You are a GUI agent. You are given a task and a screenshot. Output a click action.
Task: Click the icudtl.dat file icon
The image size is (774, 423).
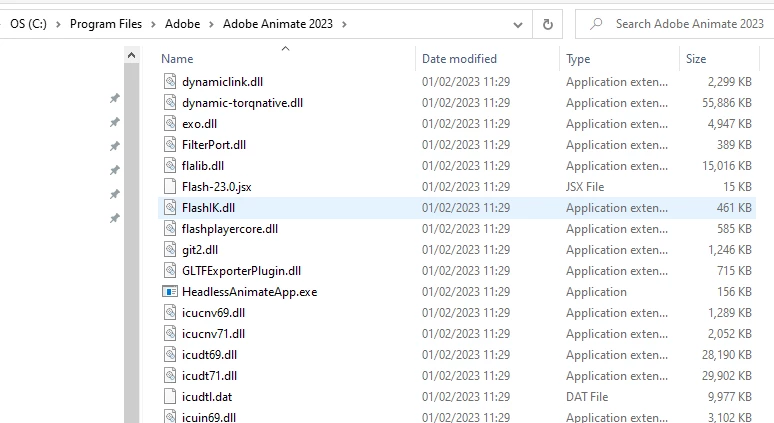tap(170, 396)
